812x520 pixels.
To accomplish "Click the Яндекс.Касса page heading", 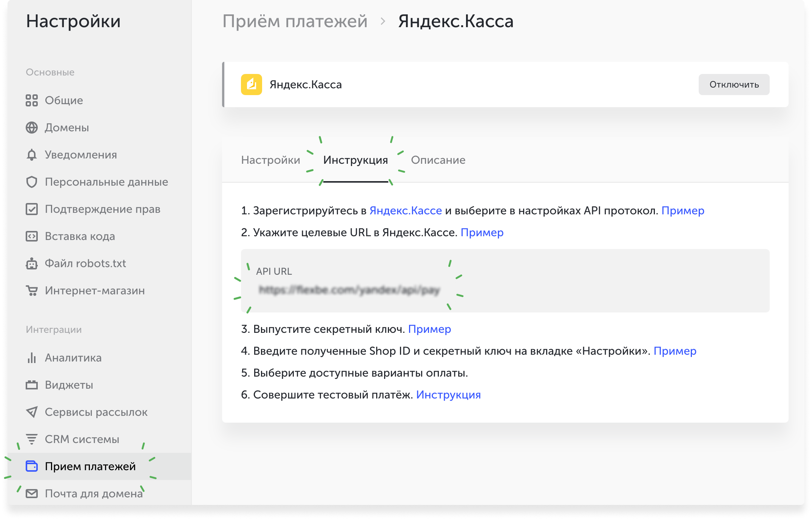I will [456, 21].
